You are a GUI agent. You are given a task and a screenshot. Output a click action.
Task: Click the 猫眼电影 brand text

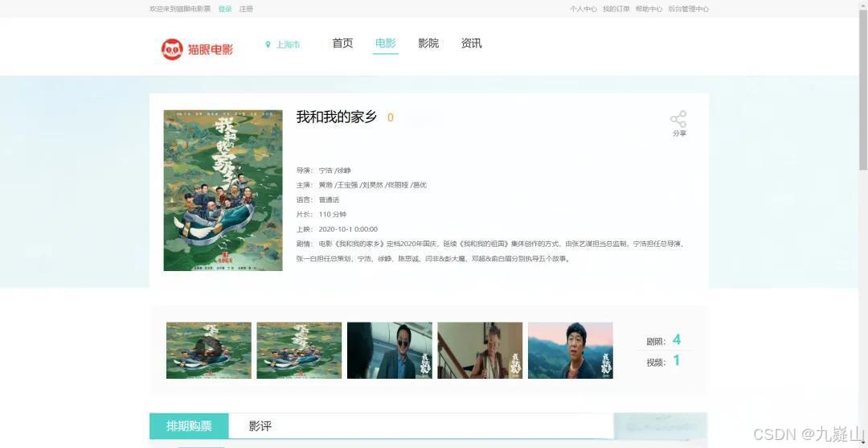pos(211,49)
